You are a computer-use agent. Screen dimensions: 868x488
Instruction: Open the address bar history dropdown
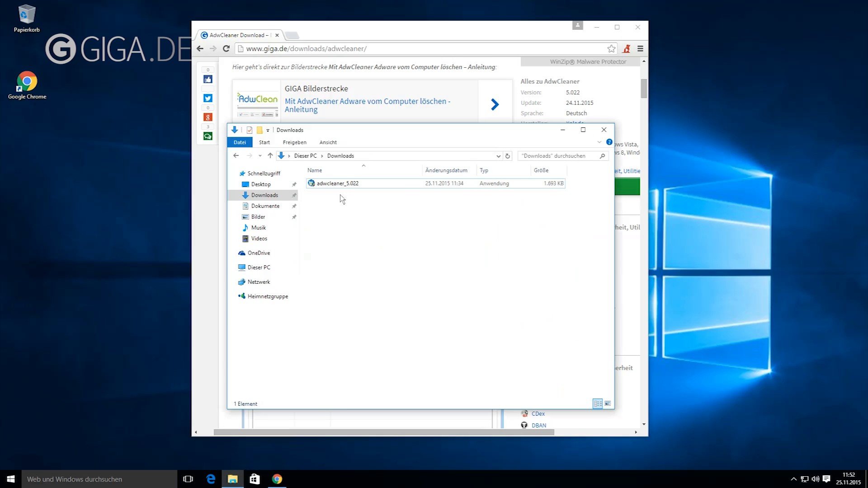(x=498, y=156)
